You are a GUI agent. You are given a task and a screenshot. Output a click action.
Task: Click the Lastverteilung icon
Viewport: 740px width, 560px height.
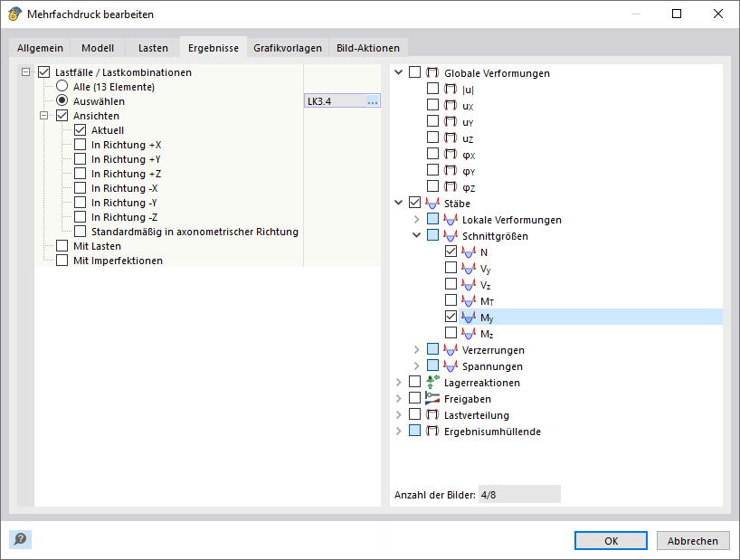point(432,414)
